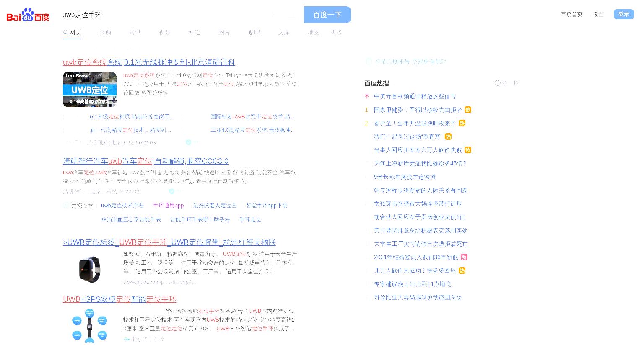The width and height of the screenshot is (644, 345).
Task: Open hot search 为何上海新增无症状比确诊多45倍
Action: click(420, 163)
